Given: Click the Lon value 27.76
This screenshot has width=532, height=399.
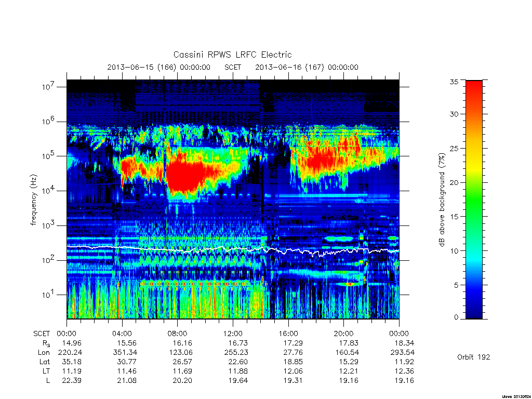Looking at the screenshot, I should (293, 353).
